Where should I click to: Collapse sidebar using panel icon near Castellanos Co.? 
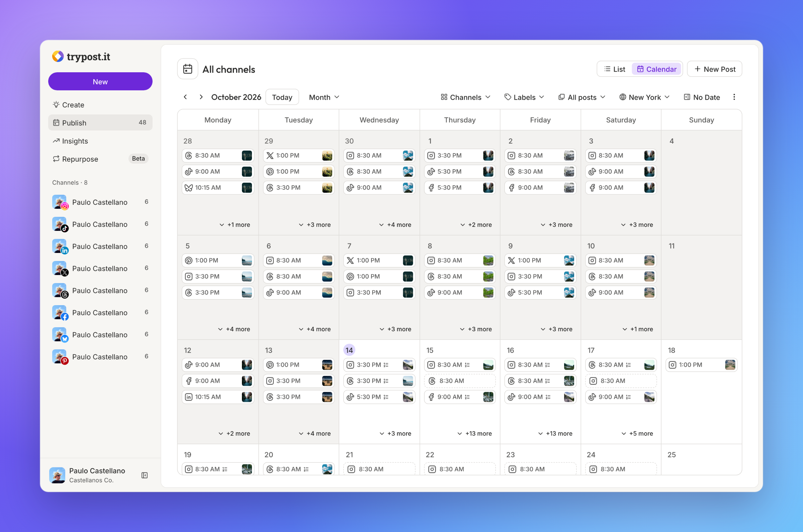coord(145,475)
